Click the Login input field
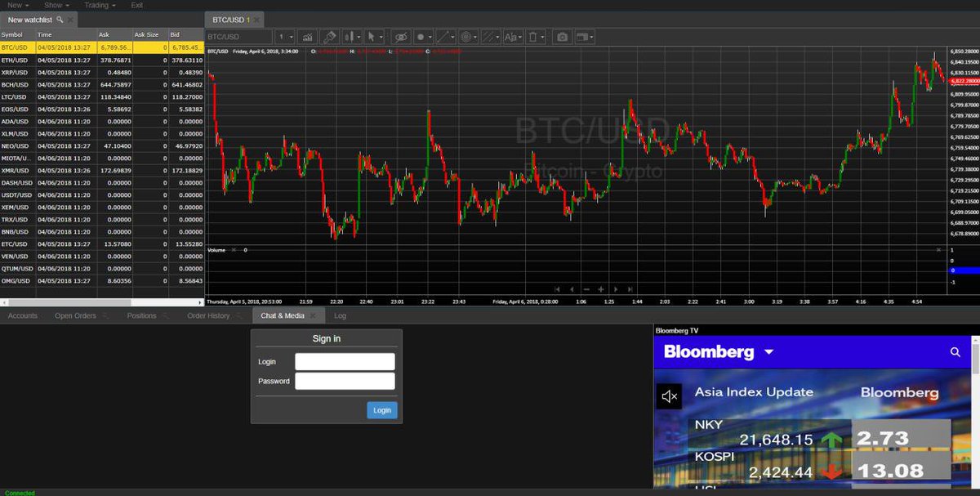 [x=345, y=362]
